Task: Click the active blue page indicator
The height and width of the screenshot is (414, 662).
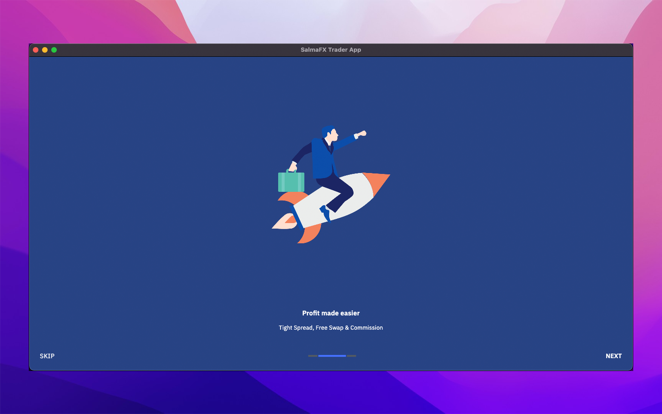Action: (332, 356)
